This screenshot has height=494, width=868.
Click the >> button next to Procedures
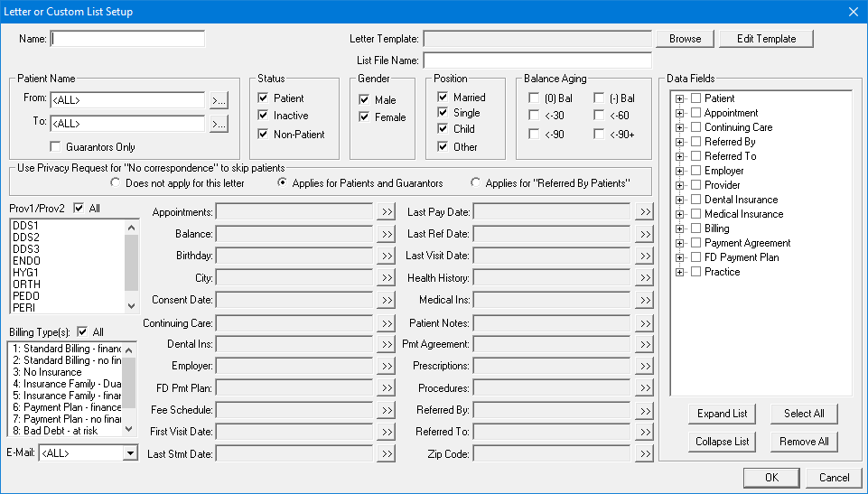(643, 388)
